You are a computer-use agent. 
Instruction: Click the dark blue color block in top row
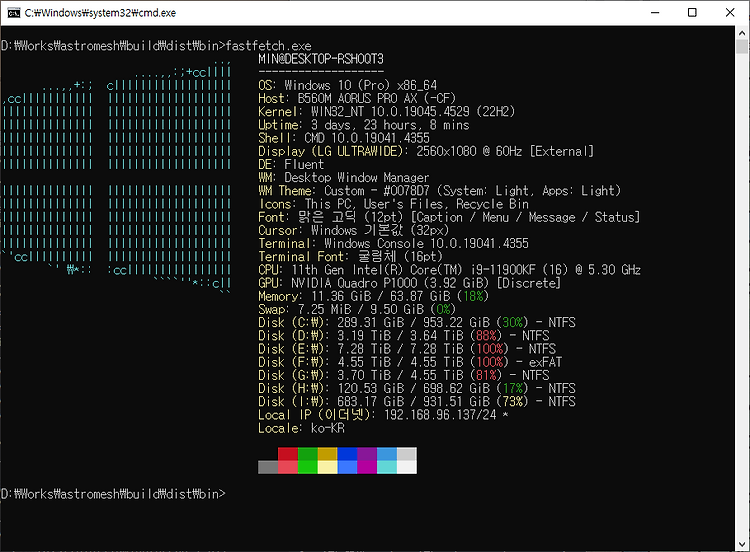(347, 454)
